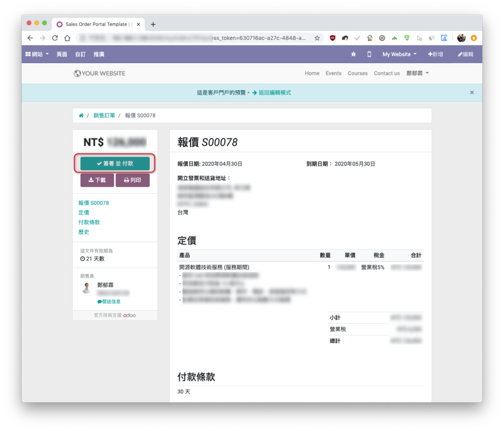Click the 編輯 edit button
Image resolution: width=504 pixels, height=431 pixels.
click(466, 54)
